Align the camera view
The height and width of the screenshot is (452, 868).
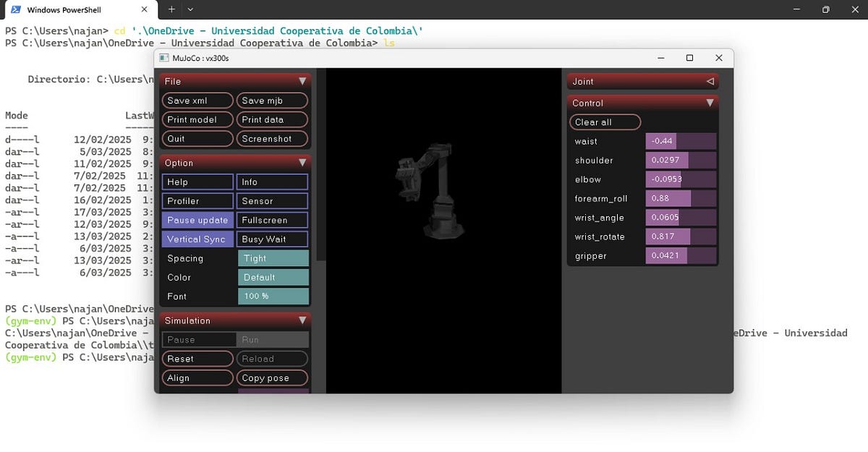pos(197,378)
